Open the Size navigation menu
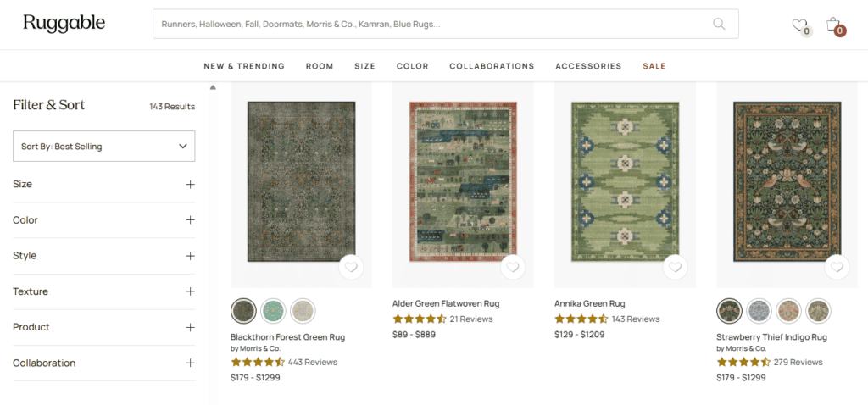Screen dimensions: 868x405 365,66
